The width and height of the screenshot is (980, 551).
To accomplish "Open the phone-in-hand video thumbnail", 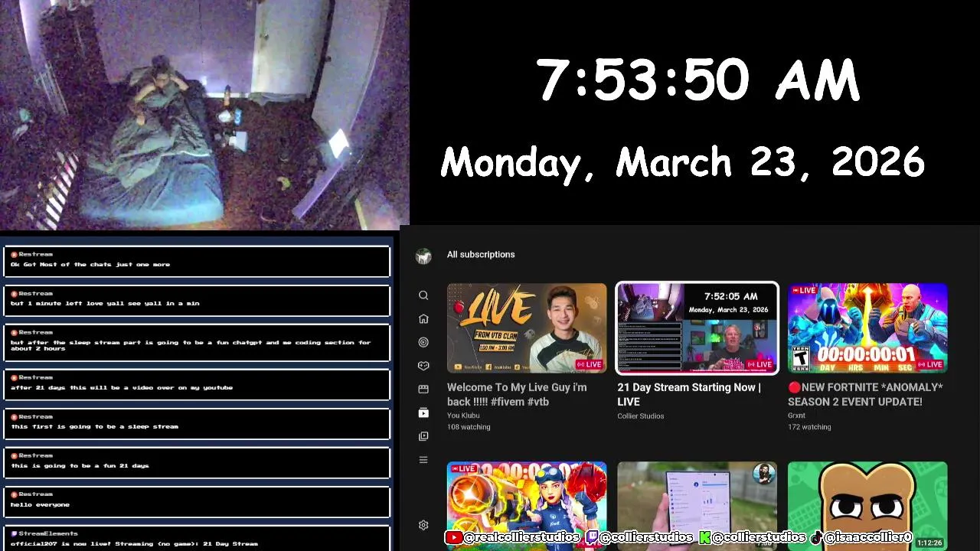I will [x=697, y=506].
